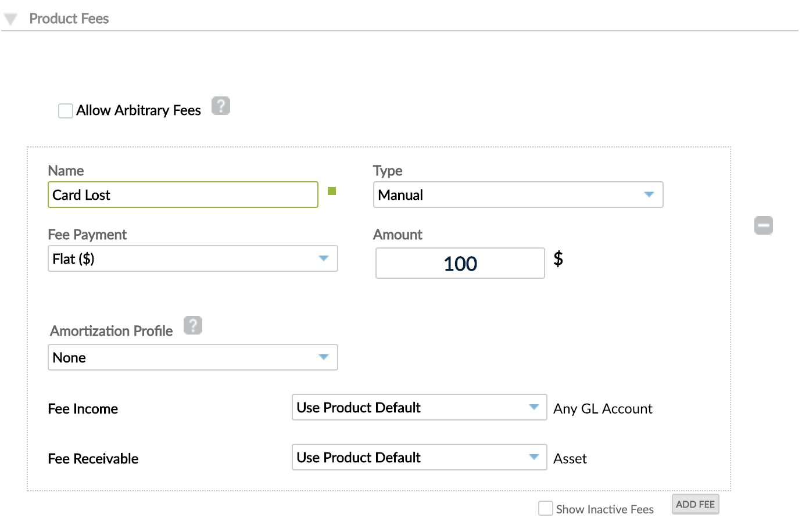Enable Allow Arbitrary Fees

pyautogui.click(x=65, y=110)
